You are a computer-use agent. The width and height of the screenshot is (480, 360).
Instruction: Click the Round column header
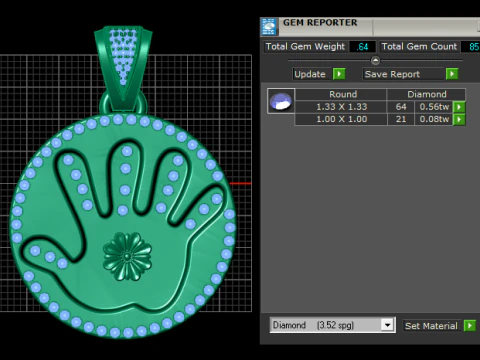tap(341, 94)
